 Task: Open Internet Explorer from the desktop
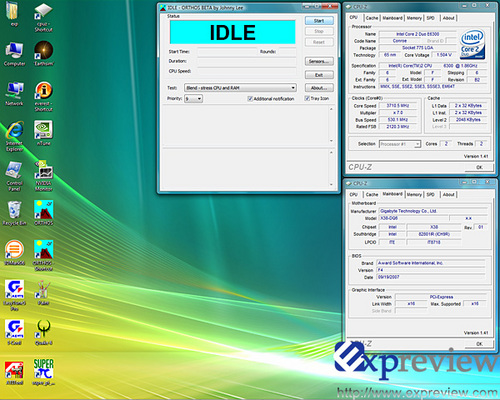(14, 136)
